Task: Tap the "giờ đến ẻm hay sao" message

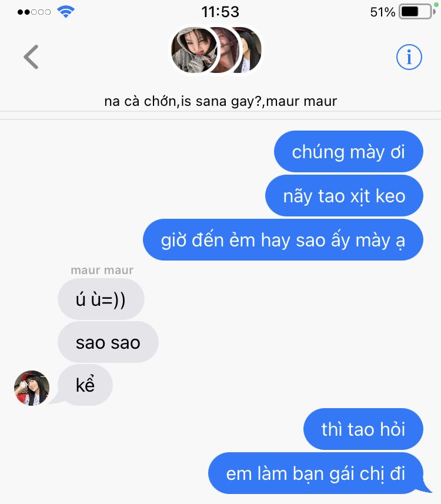Action: point(283,240)
